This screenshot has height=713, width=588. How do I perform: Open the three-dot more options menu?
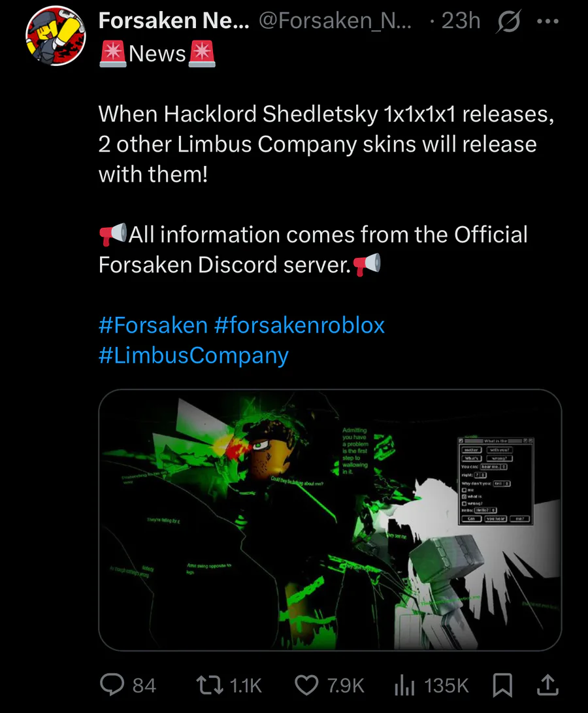(547, 21)
